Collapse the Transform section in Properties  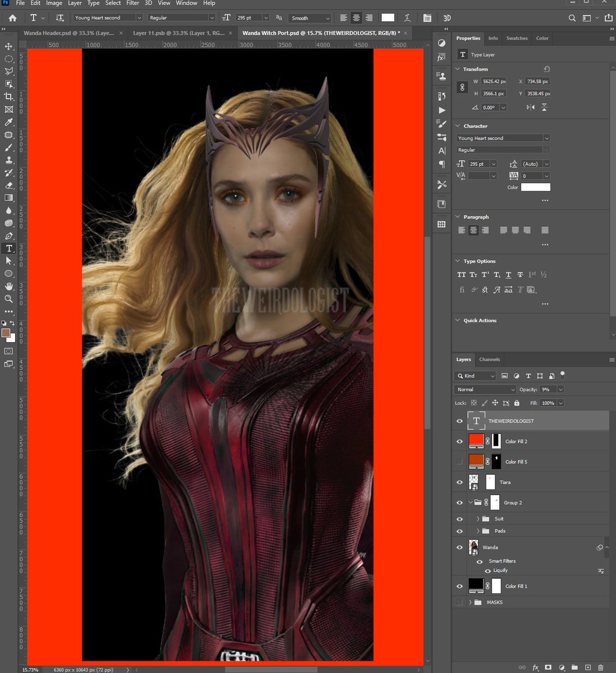[x=457, y=69]
